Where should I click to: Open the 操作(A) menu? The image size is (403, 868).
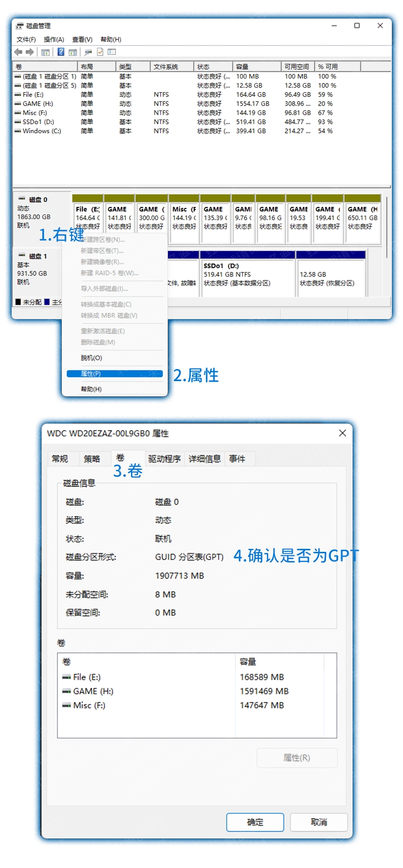coord(54,39)
